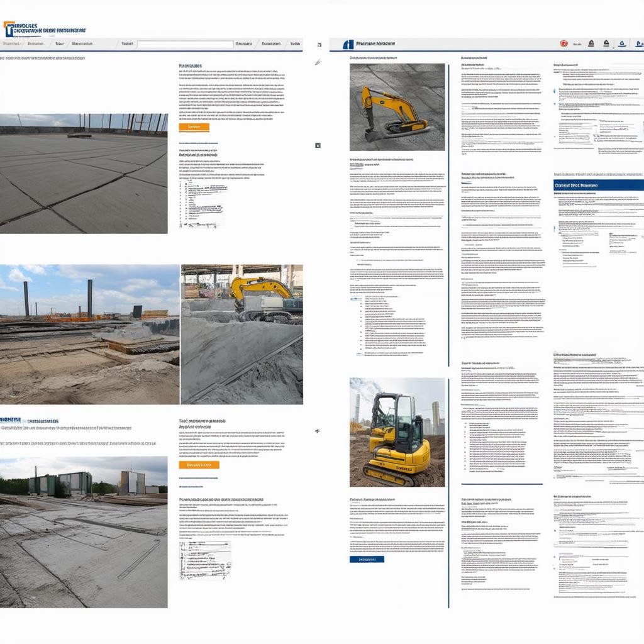Click the orange and blue site logo
This screenshot has width=644, height=644.
[x=9, y=29]
